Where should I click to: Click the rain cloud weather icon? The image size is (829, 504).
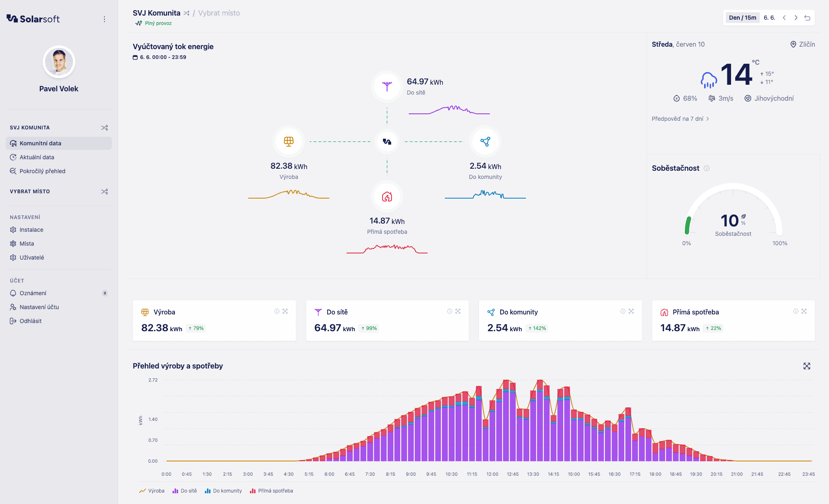709,80
